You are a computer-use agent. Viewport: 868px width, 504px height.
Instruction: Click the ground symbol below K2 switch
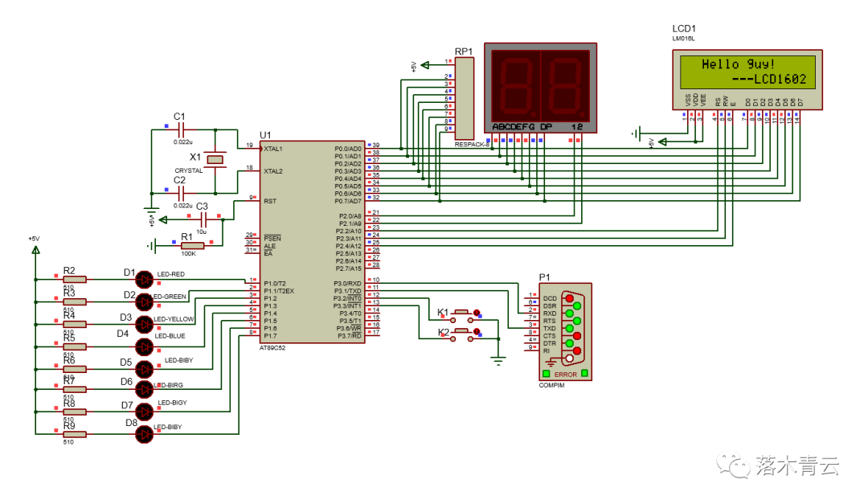tap(498, 362)
